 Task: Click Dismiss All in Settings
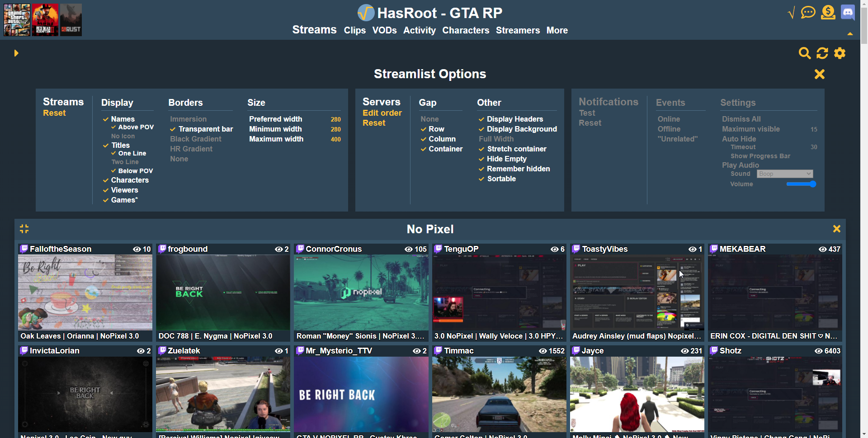point(741,119)
